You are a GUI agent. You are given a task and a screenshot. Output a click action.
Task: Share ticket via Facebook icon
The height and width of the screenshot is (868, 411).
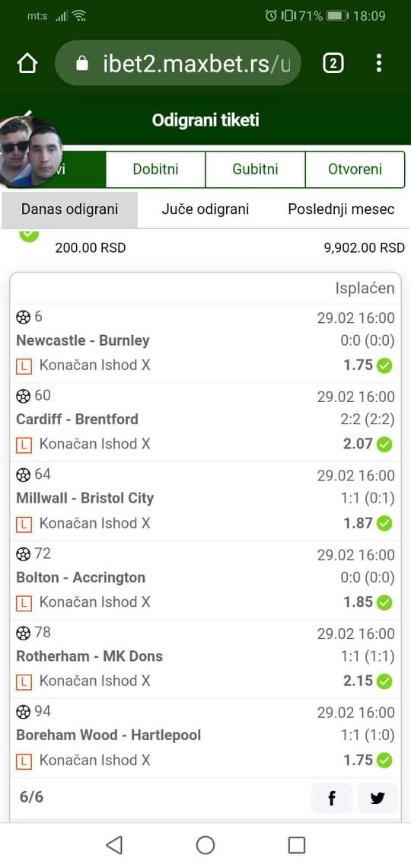point(332,798)
